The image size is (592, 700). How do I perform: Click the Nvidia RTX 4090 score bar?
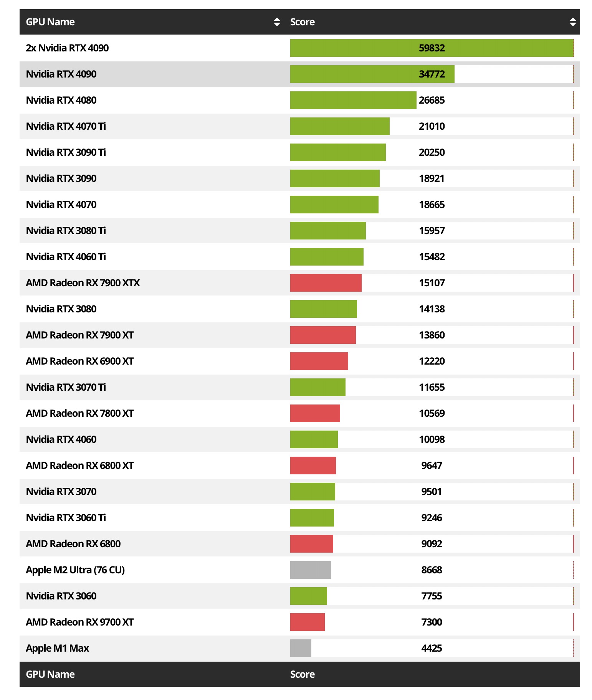coord(372,74)
